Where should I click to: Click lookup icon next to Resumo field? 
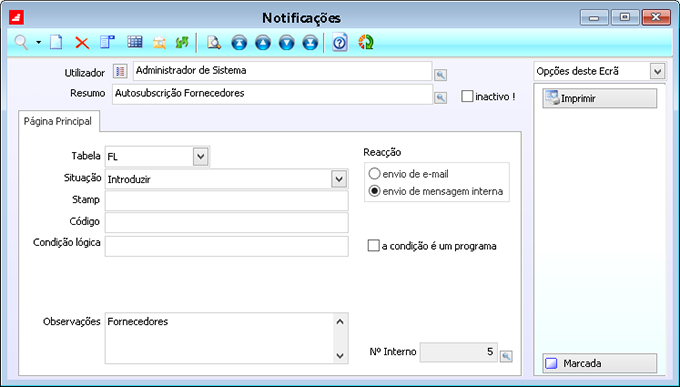[441, 98]
